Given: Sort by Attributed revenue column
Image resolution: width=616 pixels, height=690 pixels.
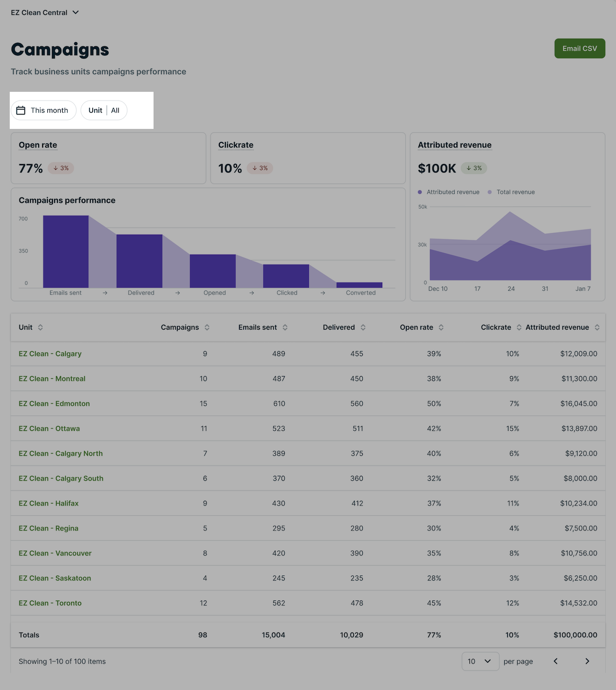Looking at the screenshot, I should tap(597, 327).
